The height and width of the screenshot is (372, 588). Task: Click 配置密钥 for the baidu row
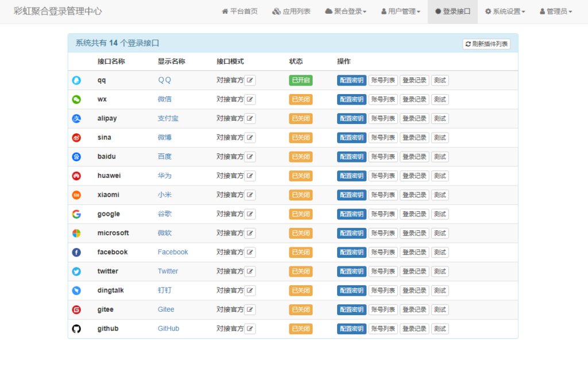351,157
